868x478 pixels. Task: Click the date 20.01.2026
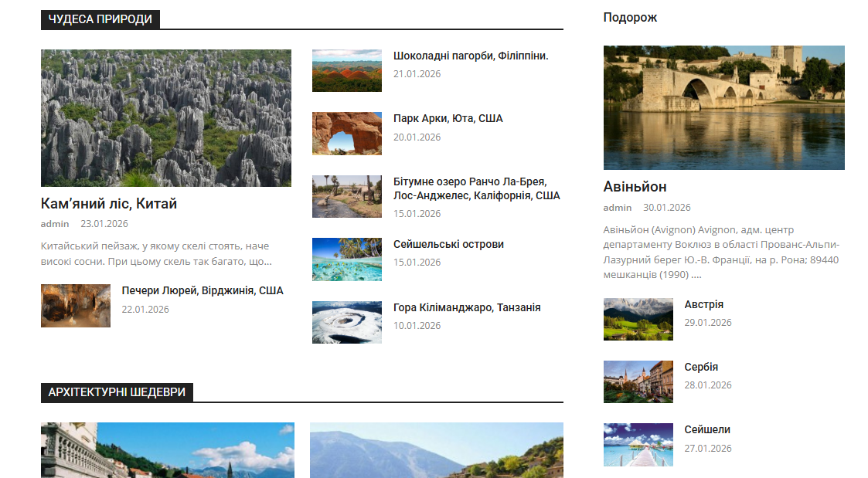click(x=417, y=137)
